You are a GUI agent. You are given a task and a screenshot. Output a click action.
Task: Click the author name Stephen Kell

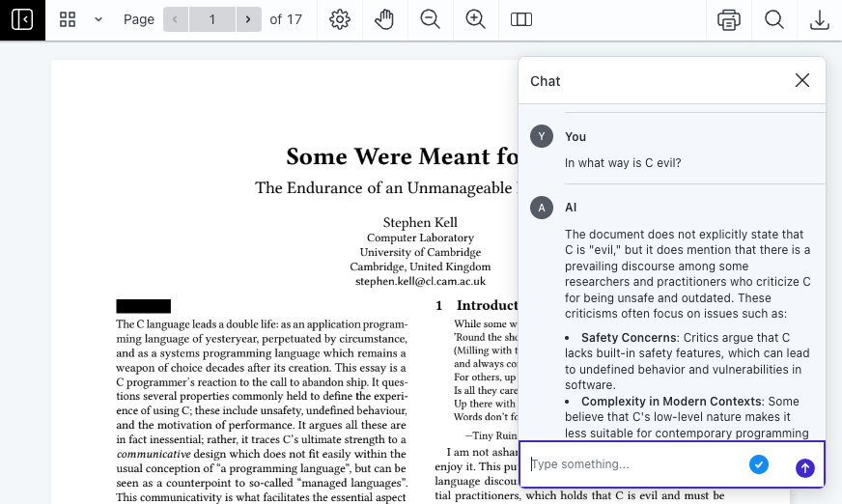click(420, 222)
